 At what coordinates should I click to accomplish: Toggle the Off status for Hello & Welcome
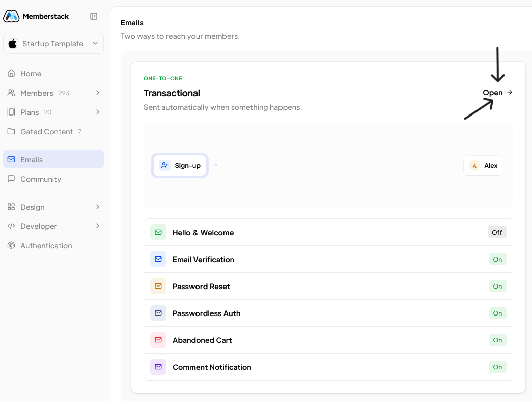[x=497, y=232]
